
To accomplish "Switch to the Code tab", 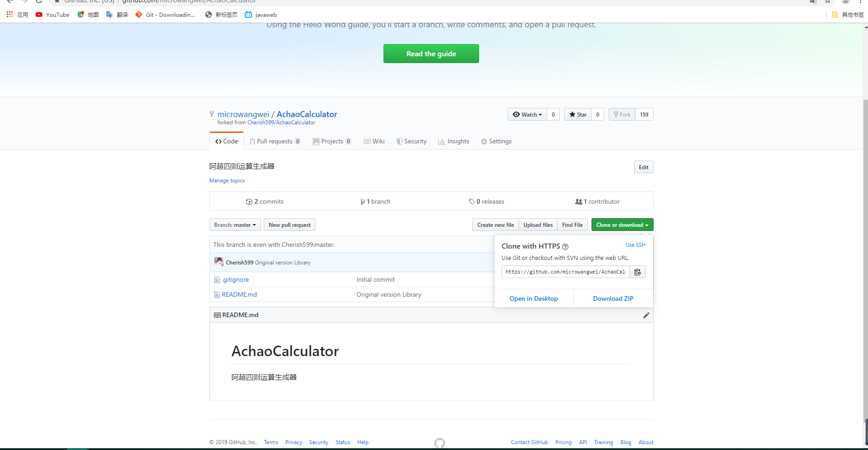I will click(227, 141).
